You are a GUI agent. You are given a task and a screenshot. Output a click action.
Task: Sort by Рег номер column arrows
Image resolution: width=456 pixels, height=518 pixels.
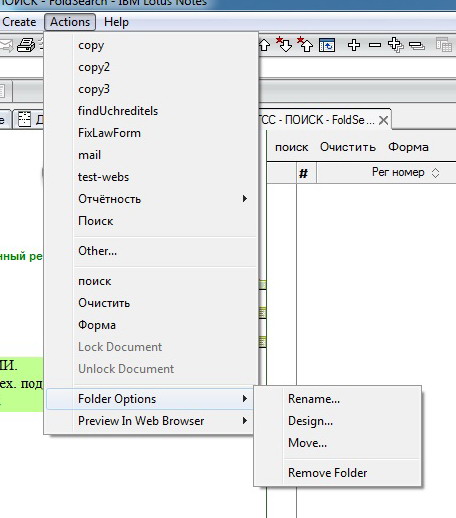pyautogui.click(x=435, y=173)
